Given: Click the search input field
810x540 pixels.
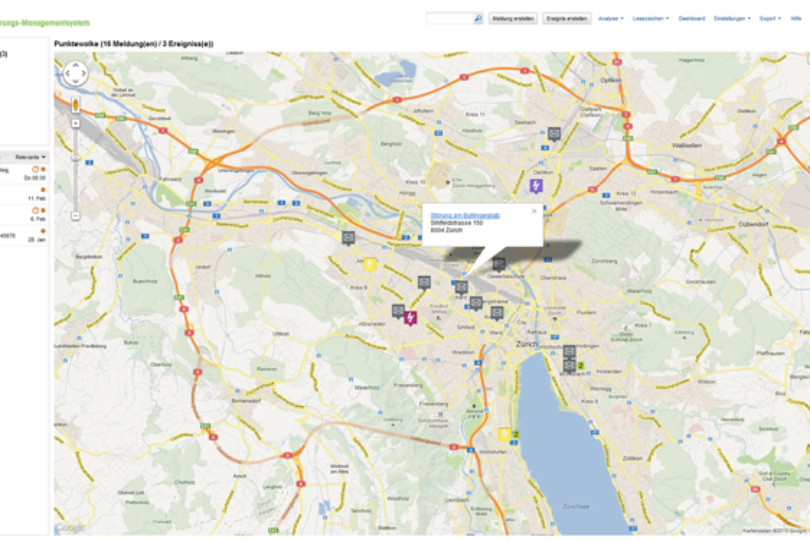Looking at the screenshot, I should coord(449,18).
